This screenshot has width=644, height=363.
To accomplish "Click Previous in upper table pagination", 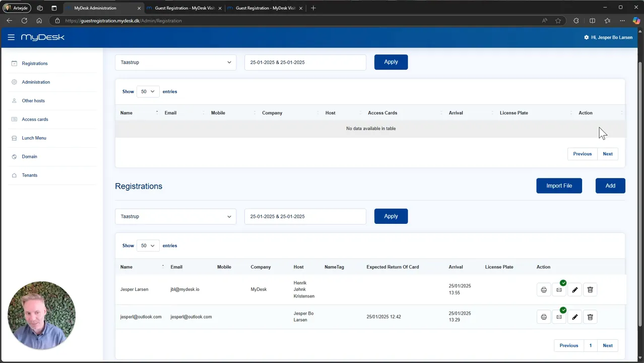I will pyautogui.click(x=582, y=154).
